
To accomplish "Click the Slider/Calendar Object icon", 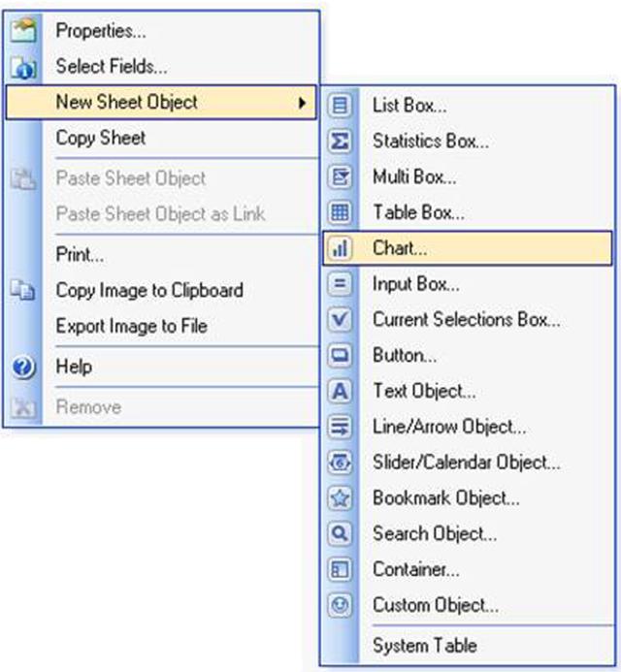I will click(x=341, y=463).
